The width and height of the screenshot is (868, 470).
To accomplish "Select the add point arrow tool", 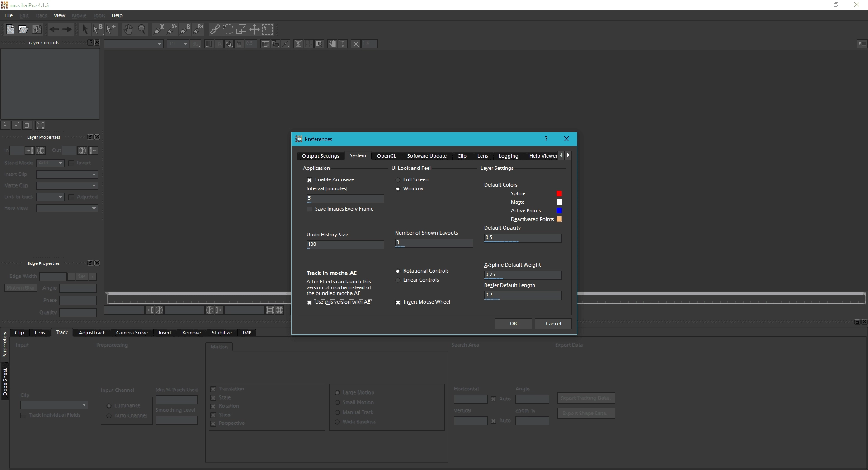I will pyautogui.click(x=111, y=29).
